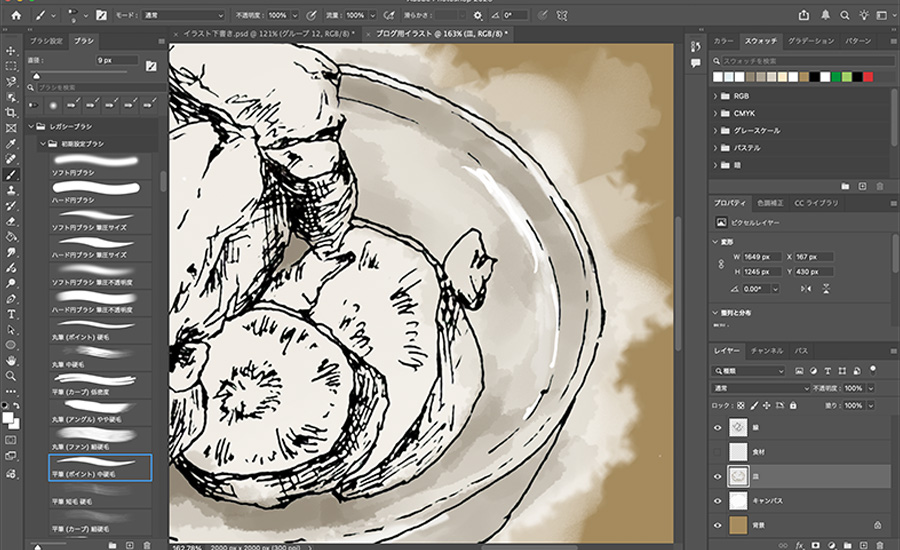
Task: Click the Share icon at top right
Action: pyautogui.click(x=803, y=15)
